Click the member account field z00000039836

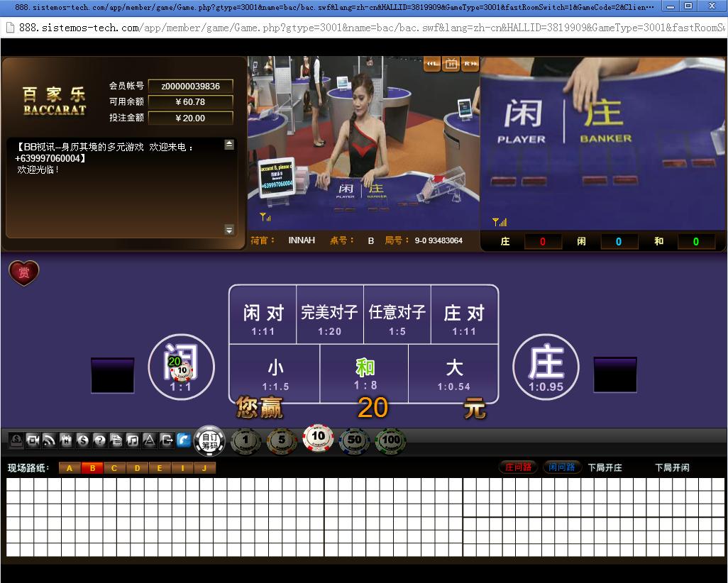tap(190, 87)
